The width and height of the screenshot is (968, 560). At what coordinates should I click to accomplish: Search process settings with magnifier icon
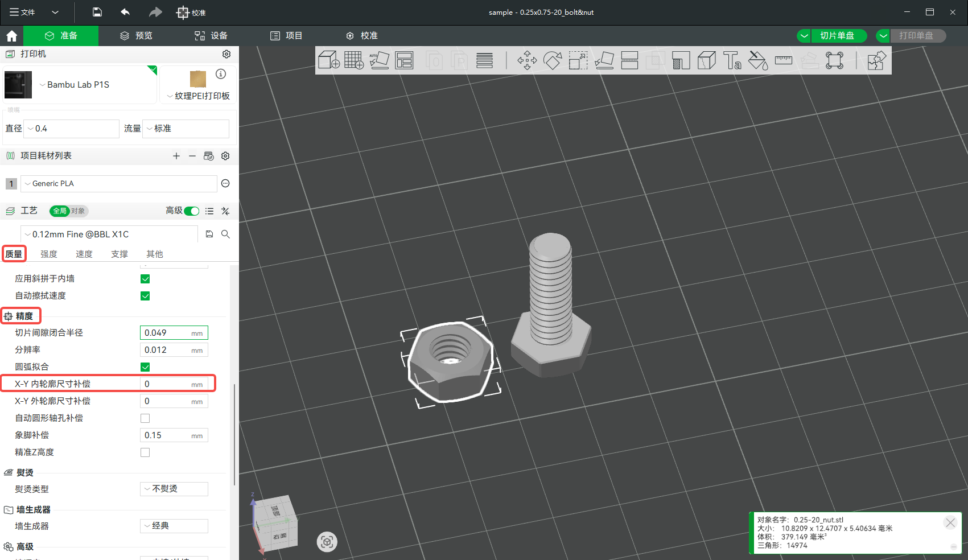point(225,234)
